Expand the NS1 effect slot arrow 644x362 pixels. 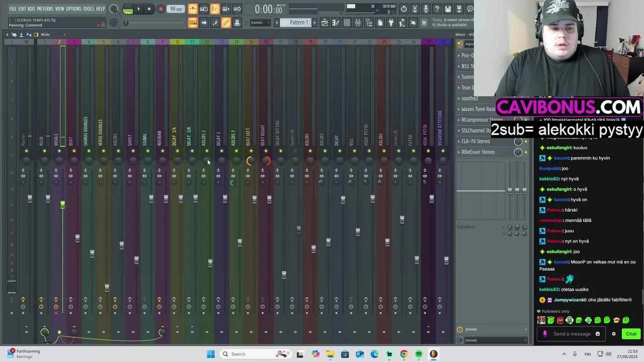tap(459, 66)
